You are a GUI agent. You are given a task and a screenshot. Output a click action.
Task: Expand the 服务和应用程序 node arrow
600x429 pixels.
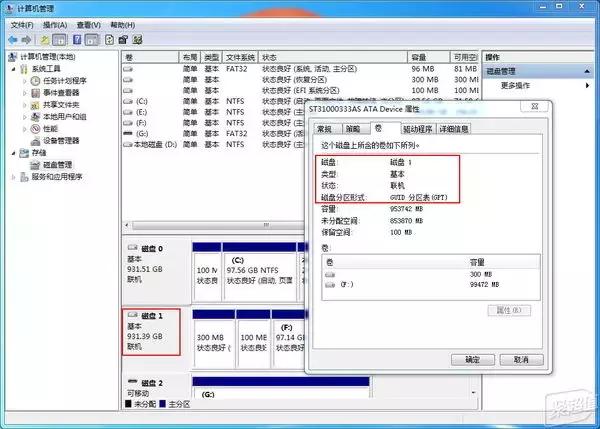click(x=14, y=177)
